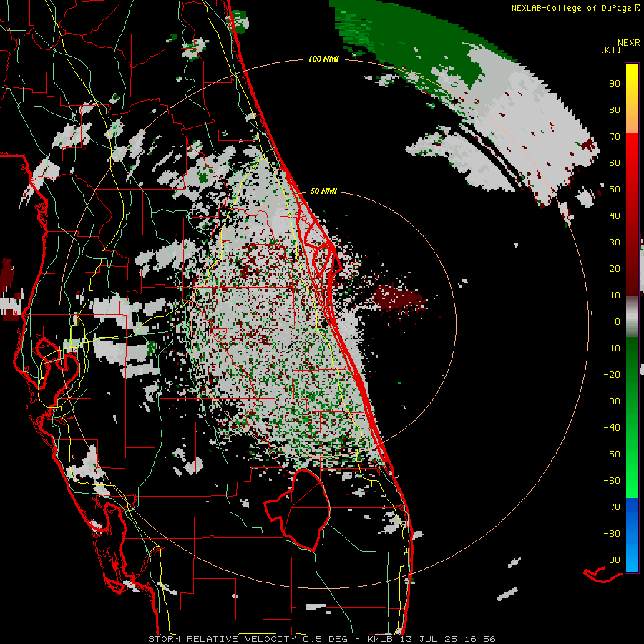This screenshot has width=644, height=644.
Task: Click the -90 value on the velocity scale
Action: (612, 560)
